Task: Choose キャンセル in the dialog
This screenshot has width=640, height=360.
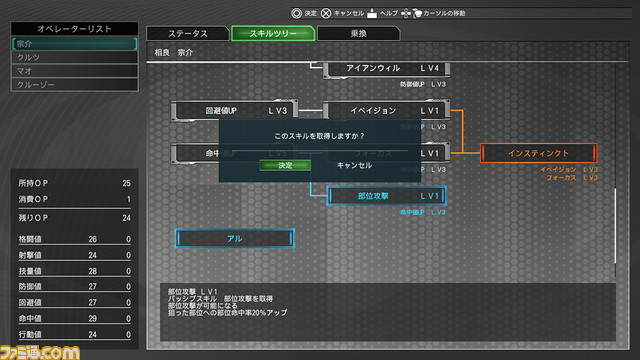Action: coord(354,165)
